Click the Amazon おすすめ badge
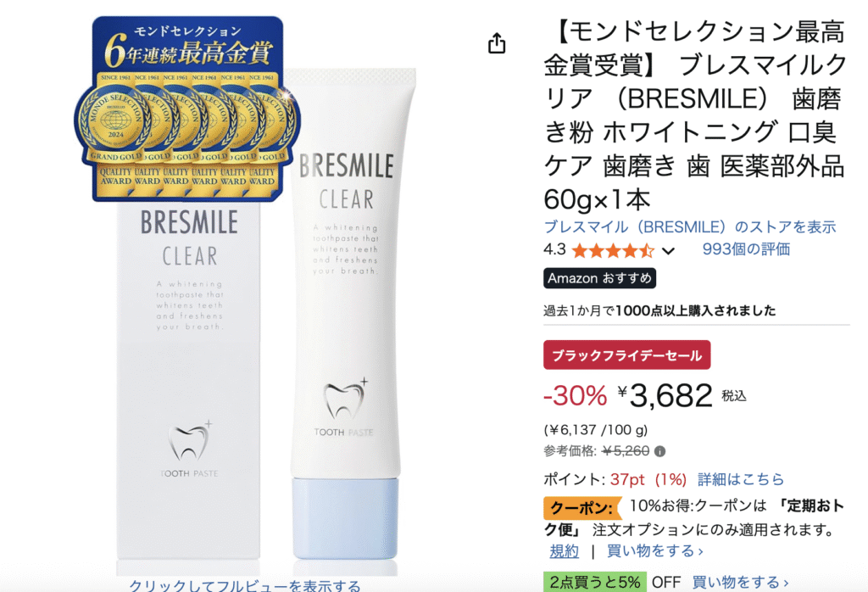This screenshot has width=868, height=592. click(x=599, y=278)
